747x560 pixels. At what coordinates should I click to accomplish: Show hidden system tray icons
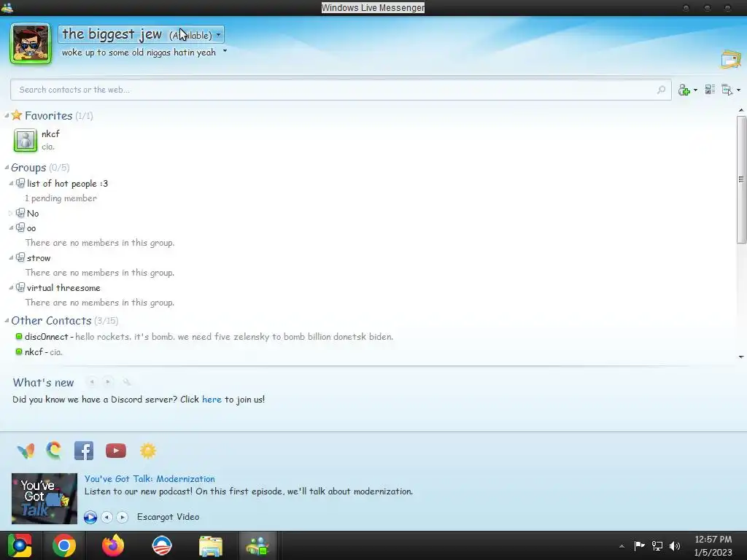pos(622,546)
